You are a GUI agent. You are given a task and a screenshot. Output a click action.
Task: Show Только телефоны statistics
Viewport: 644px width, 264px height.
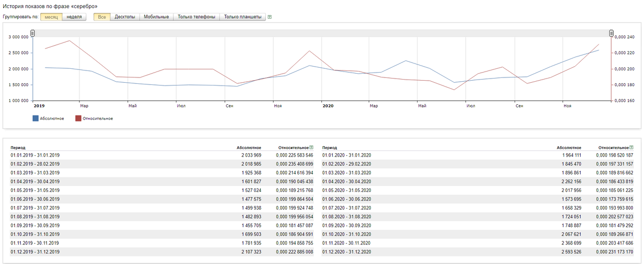click(x=196, y=17)
